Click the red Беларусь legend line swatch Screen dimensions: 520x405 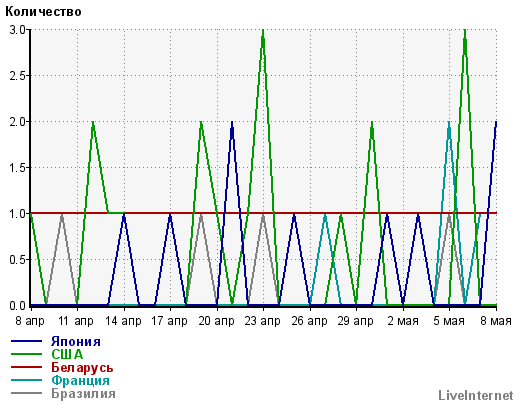[26, 367]
